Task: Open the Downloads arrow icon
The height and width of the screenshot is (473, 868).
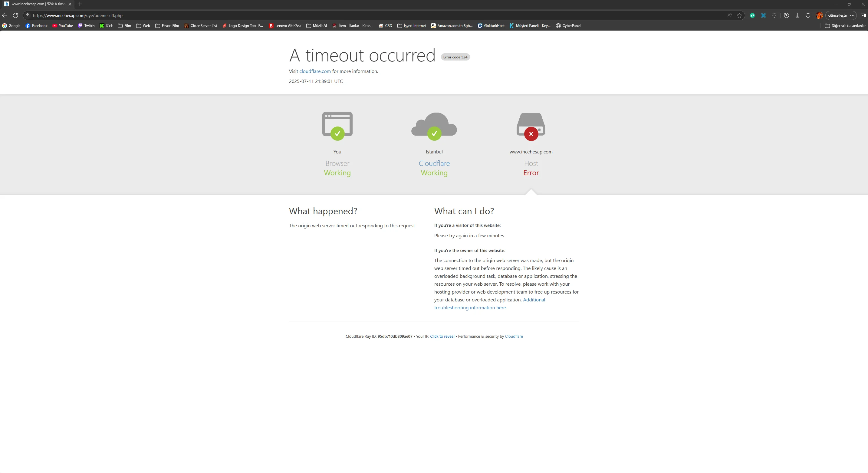Action: pos(797,15)
